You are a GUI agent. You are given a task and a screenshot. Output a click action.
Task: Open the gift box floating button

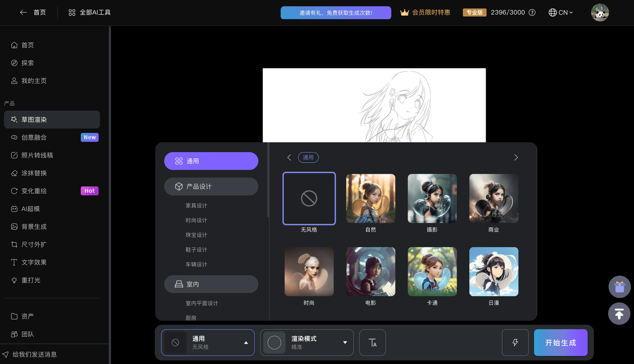pyautogui.click(x=619, y=287)
